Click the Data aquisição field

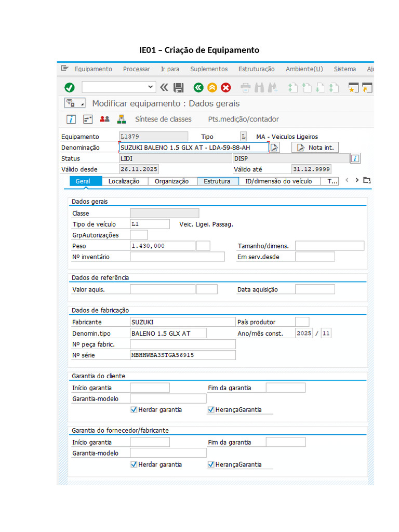[x=315, y=289]
